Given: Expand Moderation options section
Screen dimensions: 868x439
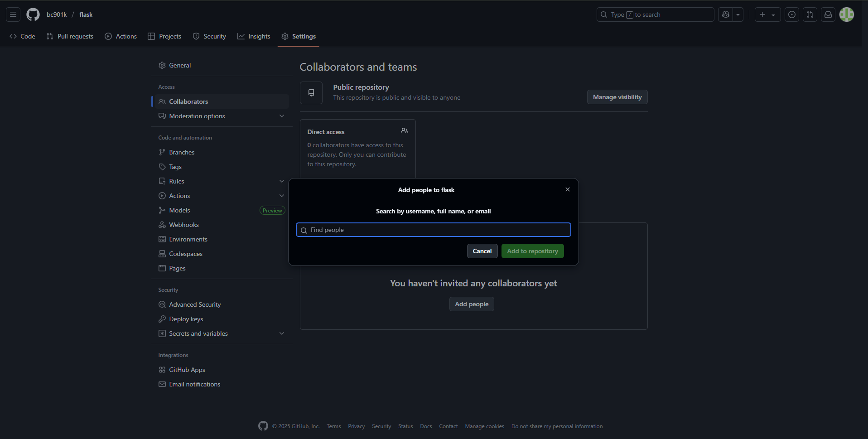Looking at the screenshot, I should click(282, 116).
